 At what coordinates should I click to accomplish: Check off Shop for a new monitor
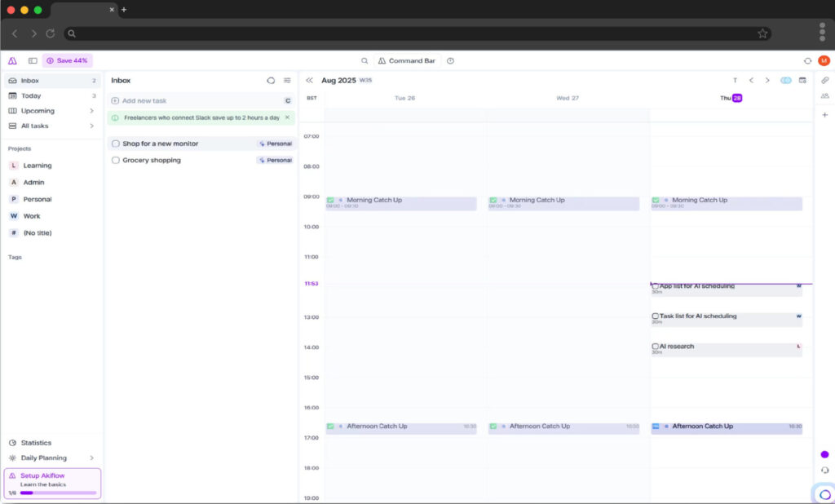click(116, 144)
